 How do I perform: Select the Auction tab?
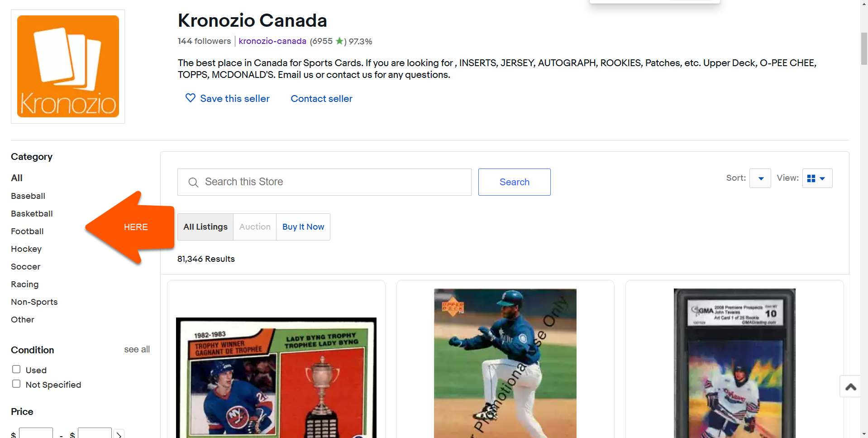[x=255, y=227]
